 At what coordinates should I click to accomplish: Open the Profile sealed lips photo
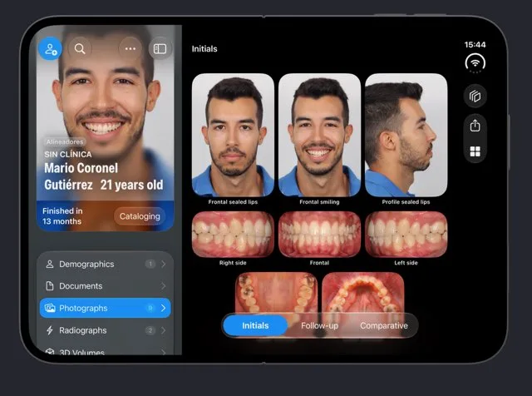(406, 135)
